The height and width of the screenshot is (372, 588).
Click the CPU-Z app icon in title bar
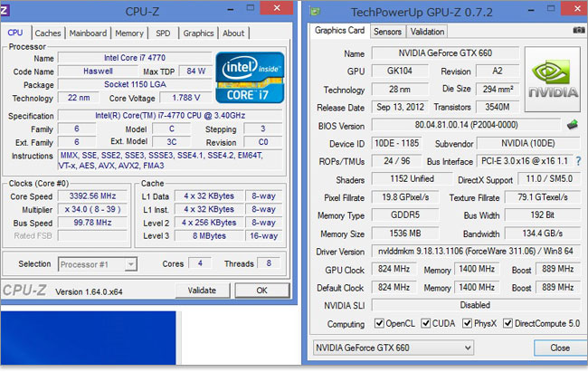click(x=5, y=10)
